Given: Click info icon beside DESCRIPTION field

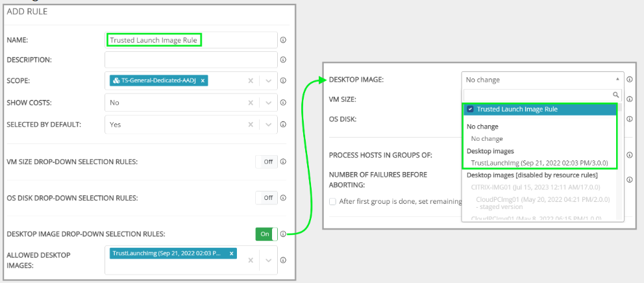Looking at the screenshot, I should point(283,60).
